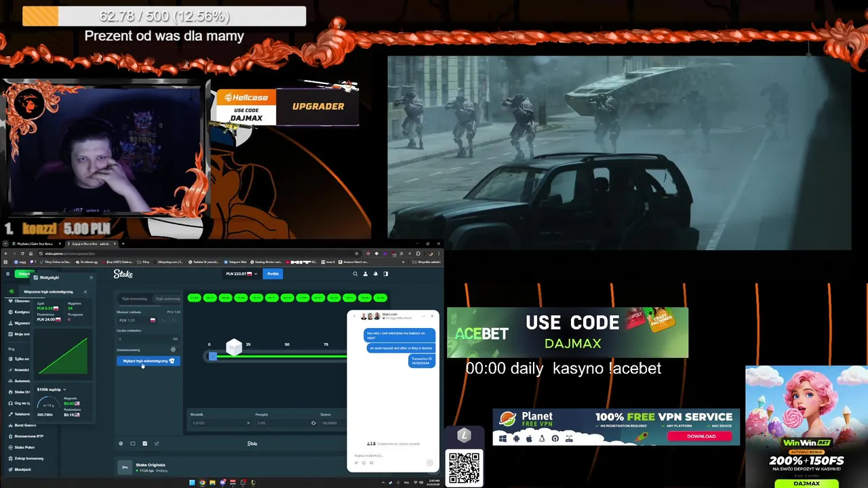Open the pop-out icon below Dice game
The image size is (868, 488).
coord(157,443)
